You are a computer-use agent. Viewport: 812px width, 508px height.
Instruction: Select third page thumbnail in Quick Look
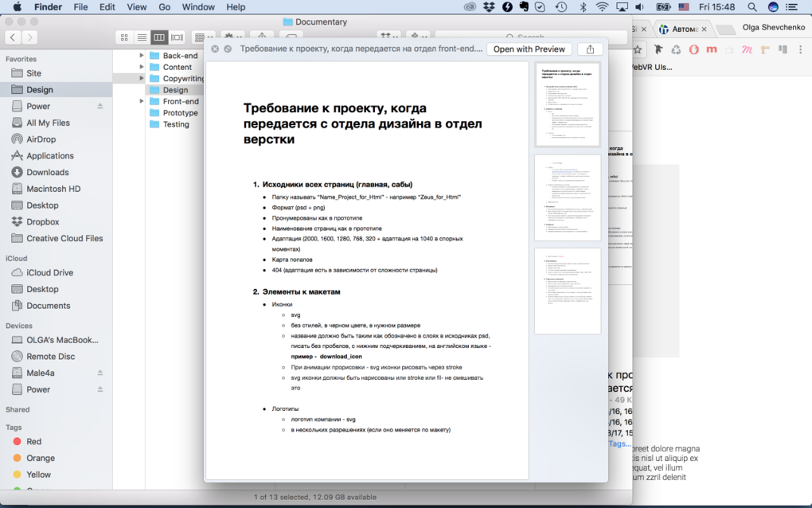tap(568, 291)
